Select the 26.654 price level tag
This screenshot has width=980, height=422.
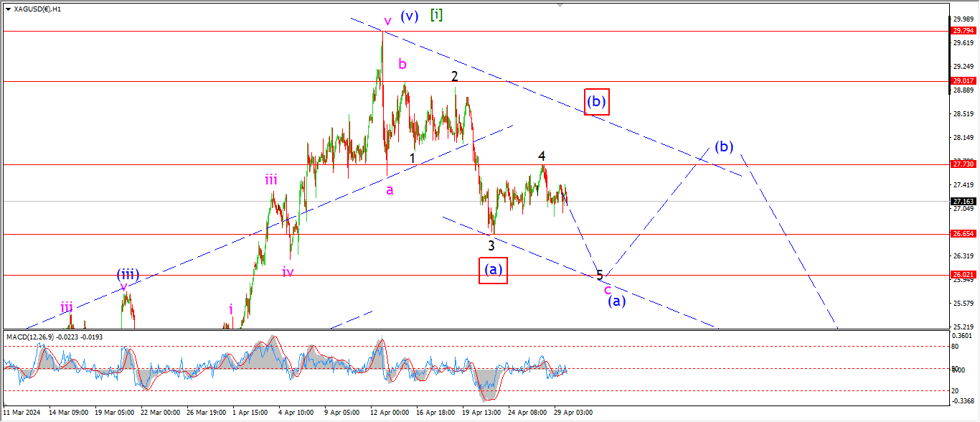(x=962, y=234)
